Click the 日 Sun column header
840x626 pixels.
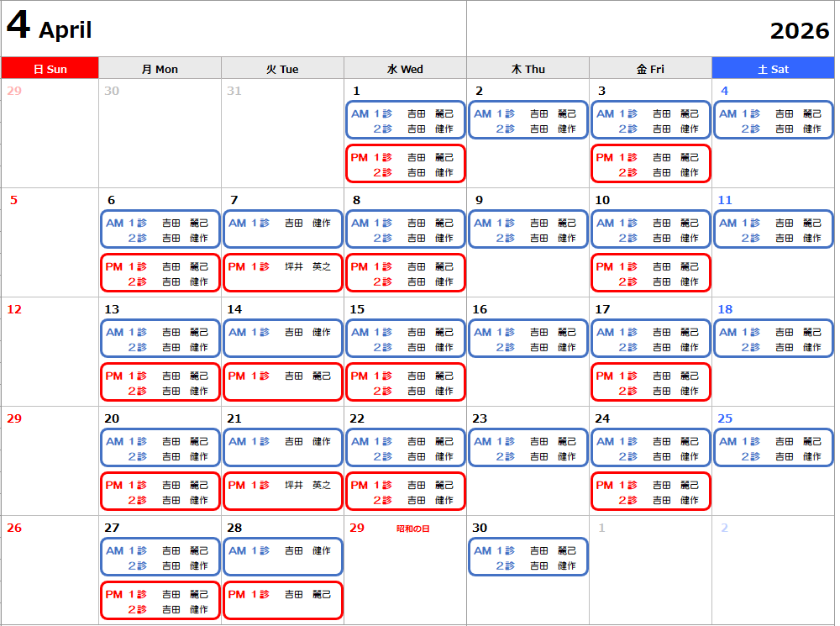point(50,69)
